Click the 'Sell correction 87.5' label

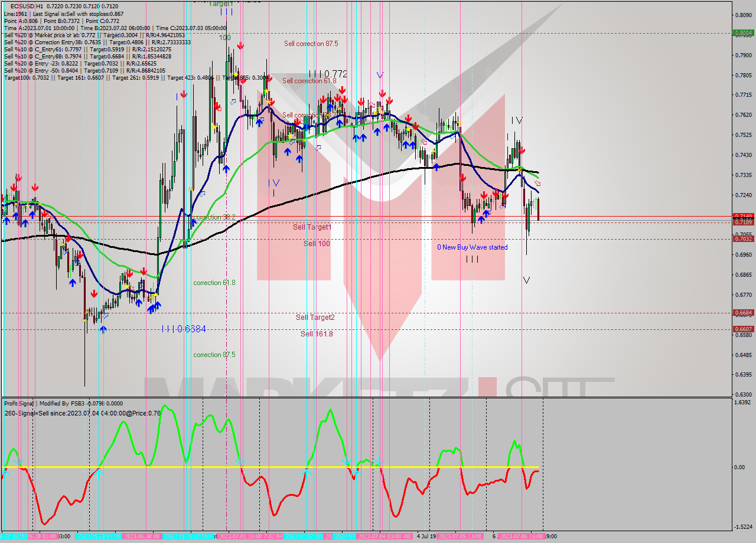311,44
